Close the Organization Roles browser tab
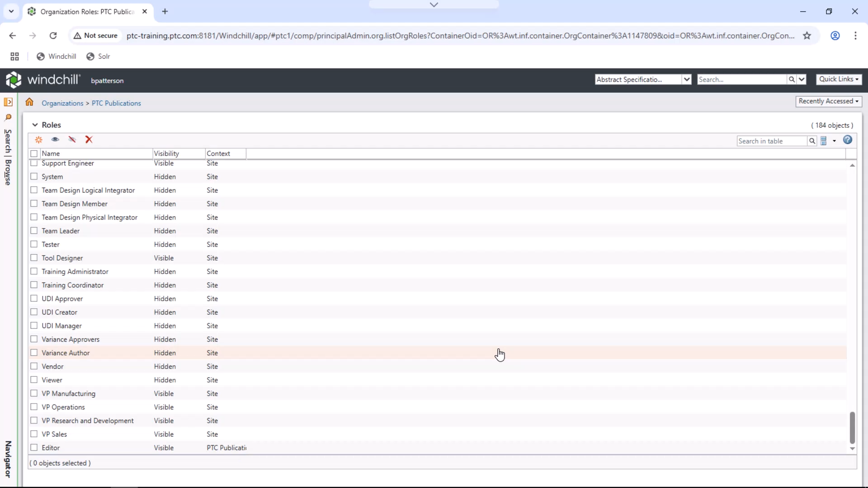The width and height of the screenshot is (868, 488). click(145, 12)
